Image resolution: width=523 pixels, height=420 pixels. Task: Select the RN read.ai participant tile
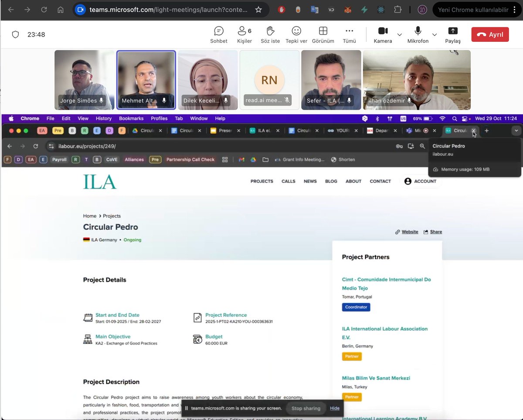pos(269,80)
